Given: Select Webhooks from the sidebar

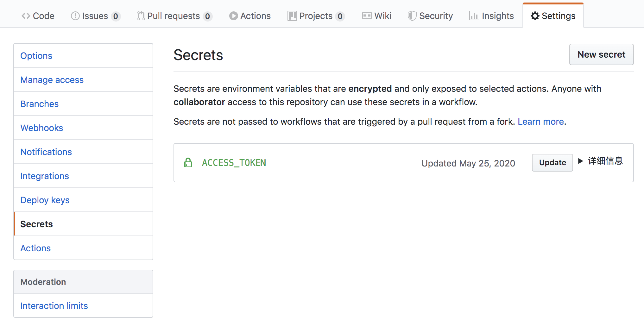Looking at the screenshot, I should click(x=42, y=128).
